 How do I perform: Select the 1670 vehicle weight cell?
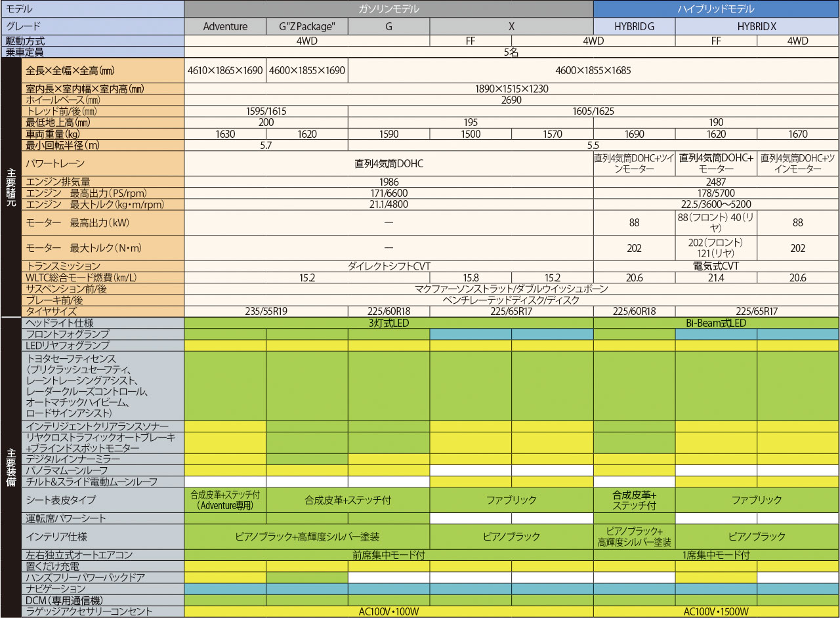click(798, 134)
